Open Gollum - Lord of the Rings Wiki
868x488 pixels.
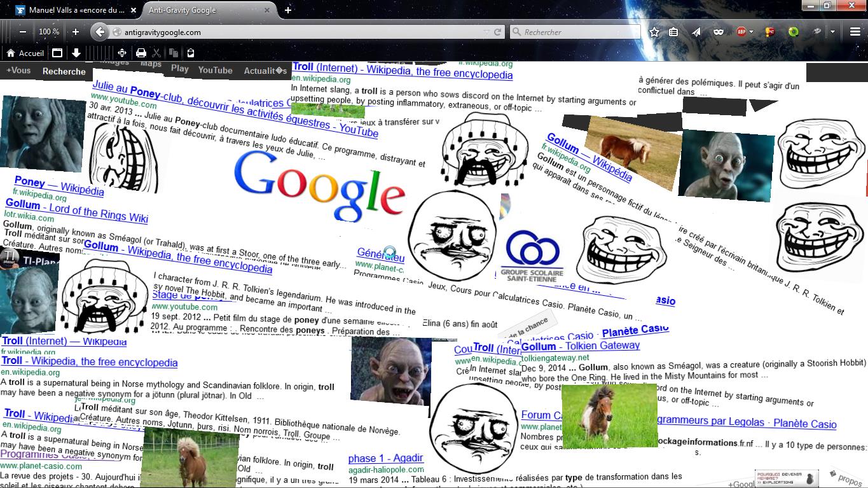[76, 211]
